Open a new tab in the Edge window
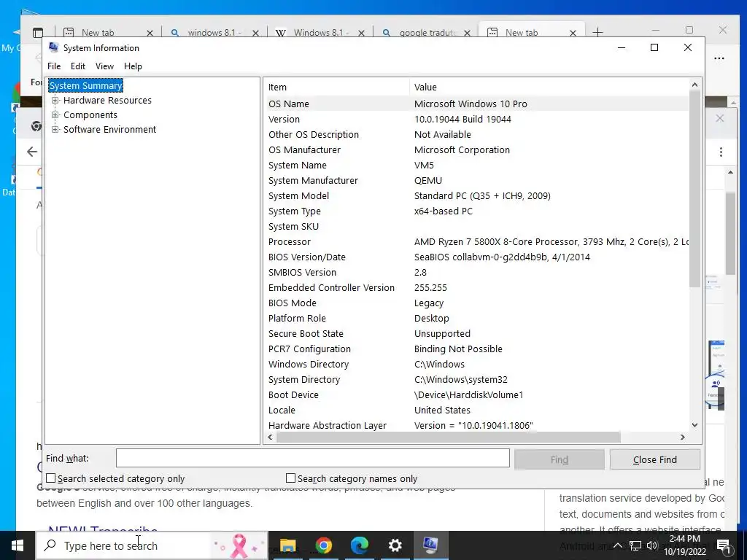The height and width of the screenshot is (560, 747). coord(597,32)
